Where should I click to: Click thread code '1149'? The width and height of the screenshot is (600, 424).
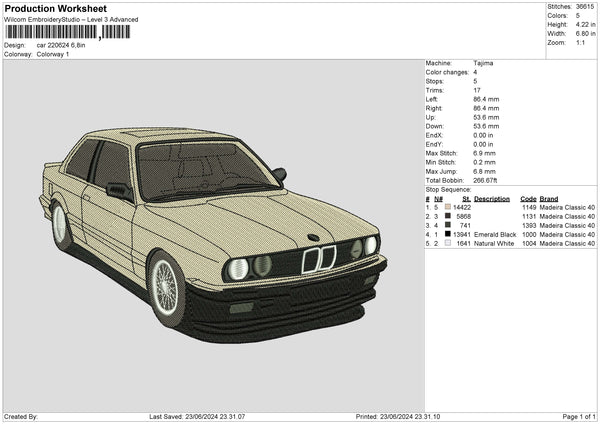click(529, 207)
